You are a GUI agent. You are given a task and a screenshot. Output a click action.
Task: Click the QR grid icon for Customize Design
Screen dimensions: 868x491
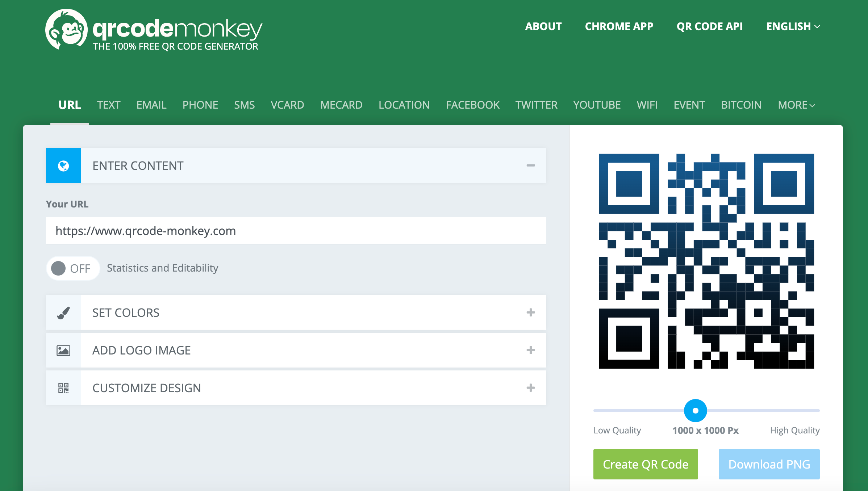(63, 388)
